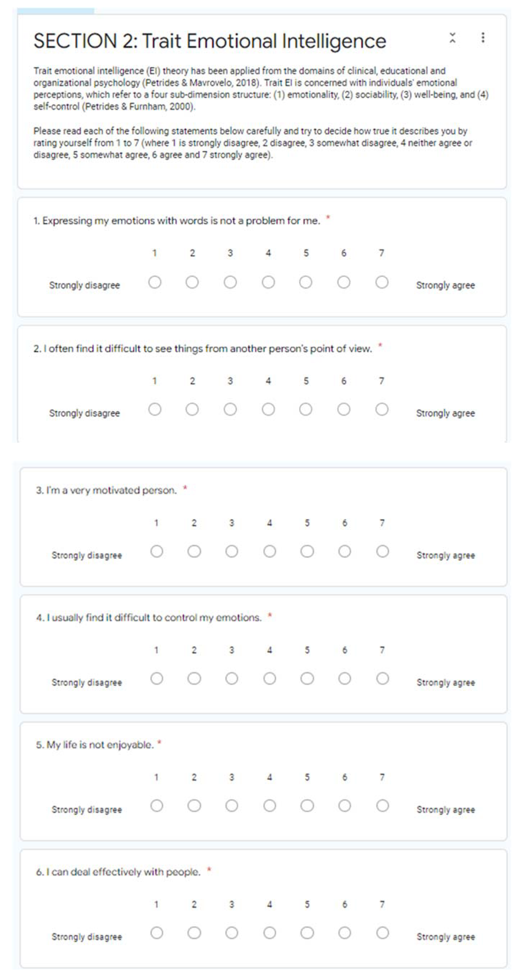Select rating 2 for point of view question
The width and height of the screenshot is (524, 980).
point(192,410)
